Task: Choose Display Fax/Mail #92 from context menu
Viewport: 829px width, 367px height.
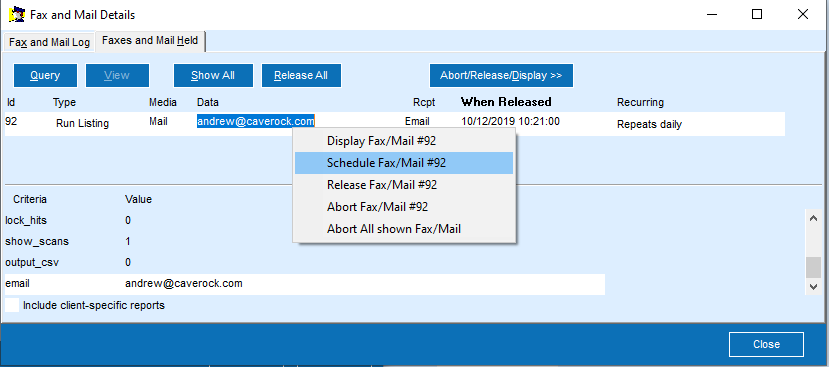Action: pyautogui.click(x=404, y=141)
